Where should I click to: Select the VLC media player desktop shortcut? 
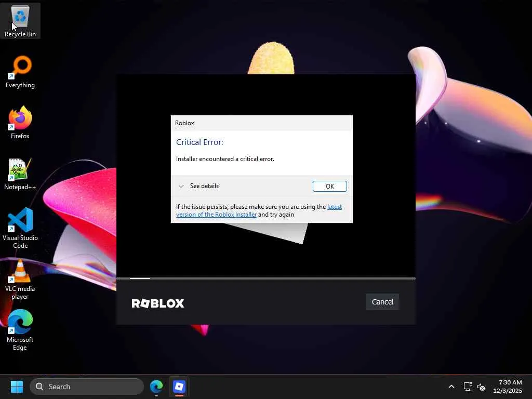point(20,279)
